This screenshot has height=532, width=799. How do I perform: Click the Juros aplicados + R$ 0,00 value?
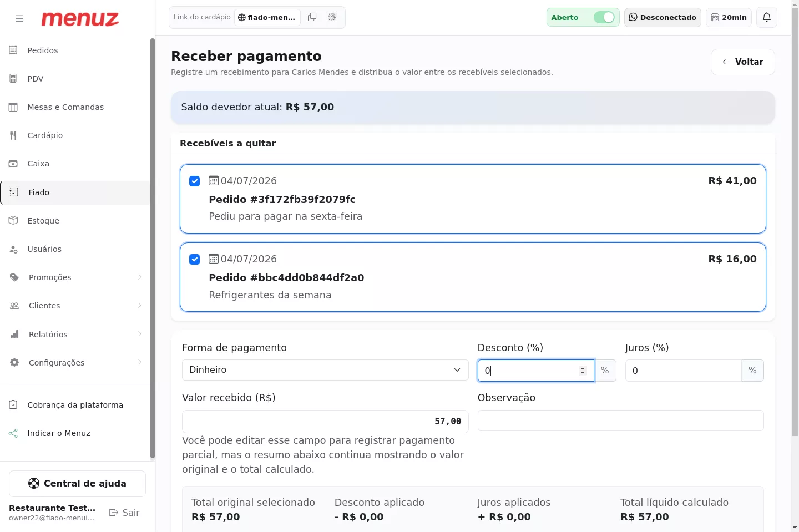[x=504, y=517]
